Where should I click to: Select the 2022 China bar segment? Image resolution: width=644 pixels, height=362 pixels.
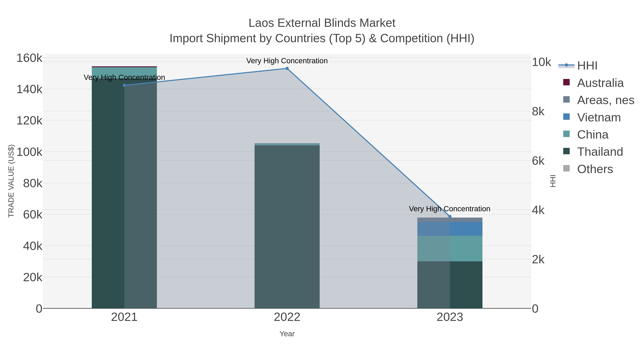coord(287,144)
